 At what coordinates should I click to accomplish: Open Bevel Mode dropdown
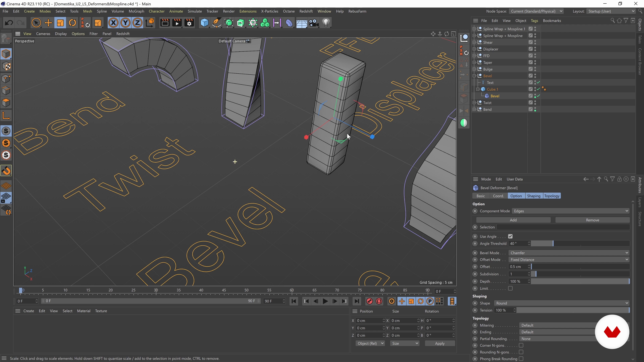pos(569,253)
